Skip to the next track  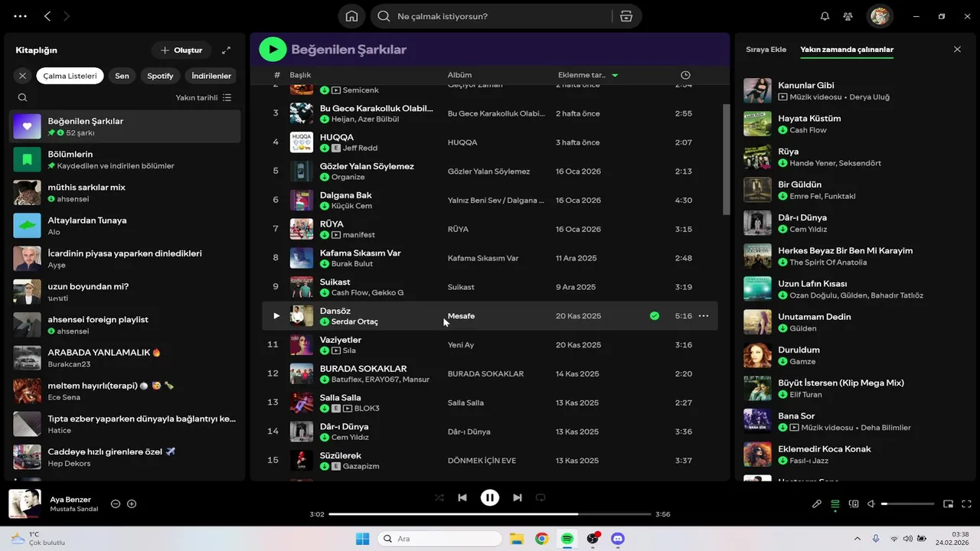click(x=518, y=497)
